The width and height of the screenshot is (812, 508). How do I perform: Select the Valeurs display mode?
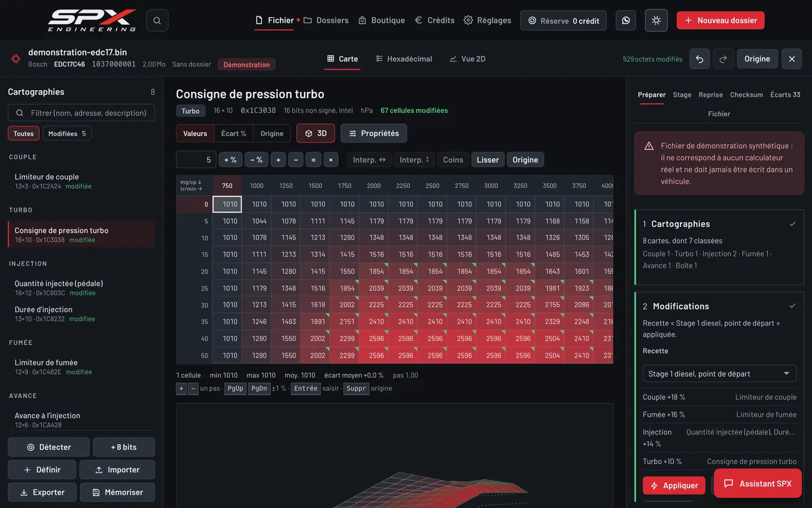(195, 133)
